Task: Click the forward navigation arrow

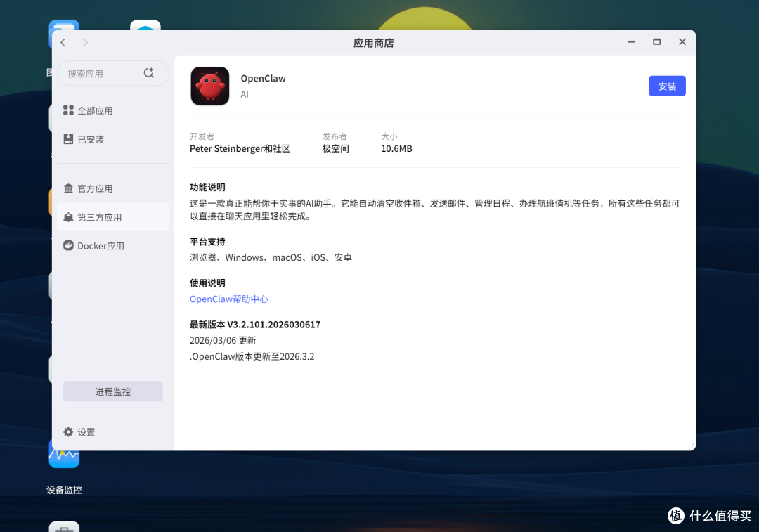Action: coord(85,43)
